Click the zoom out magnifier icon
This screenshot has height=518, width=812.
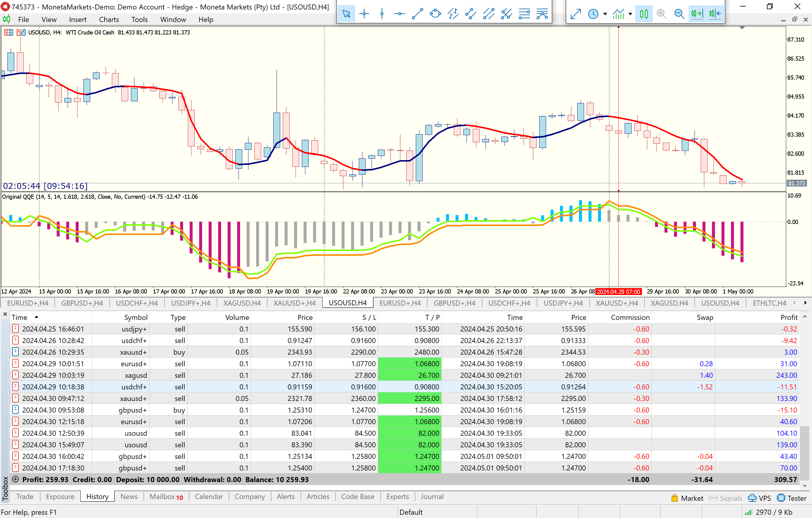(679, 14)
